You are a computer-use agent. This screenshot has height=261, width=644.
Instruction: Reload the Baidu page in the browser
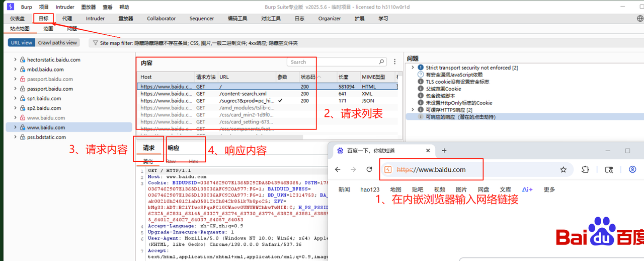(x=369, y=170)
